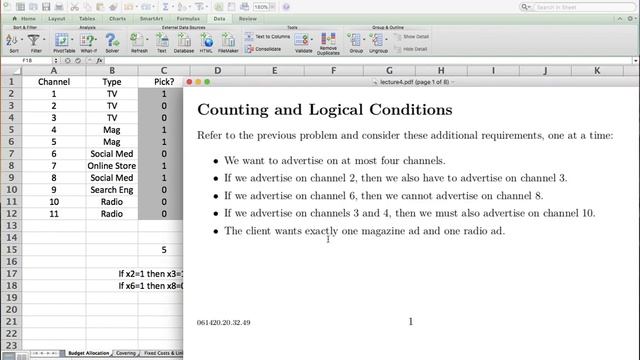Screen dimensions: 640x360
Task: Select cell C15 showing 5
Action: tap(164, 250)
